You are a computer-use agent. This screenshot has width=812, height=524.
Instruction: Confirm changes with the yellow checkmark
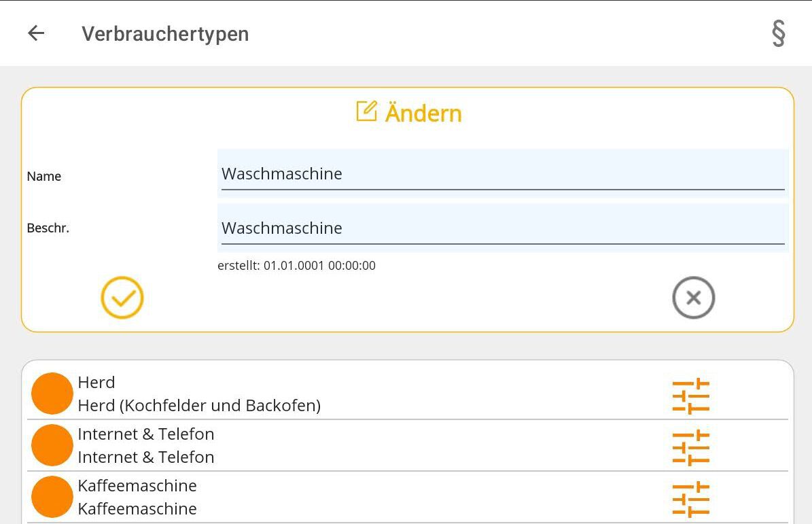tap(122, 298)
